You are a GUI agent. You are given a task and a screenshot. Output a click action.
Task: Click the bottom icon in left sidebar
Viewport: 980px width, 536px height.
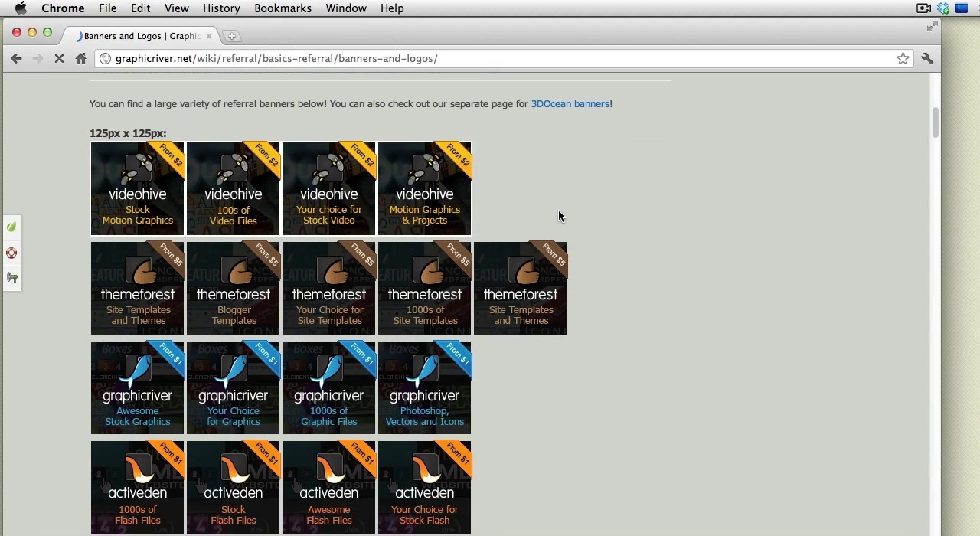click(x=11, y=279)
